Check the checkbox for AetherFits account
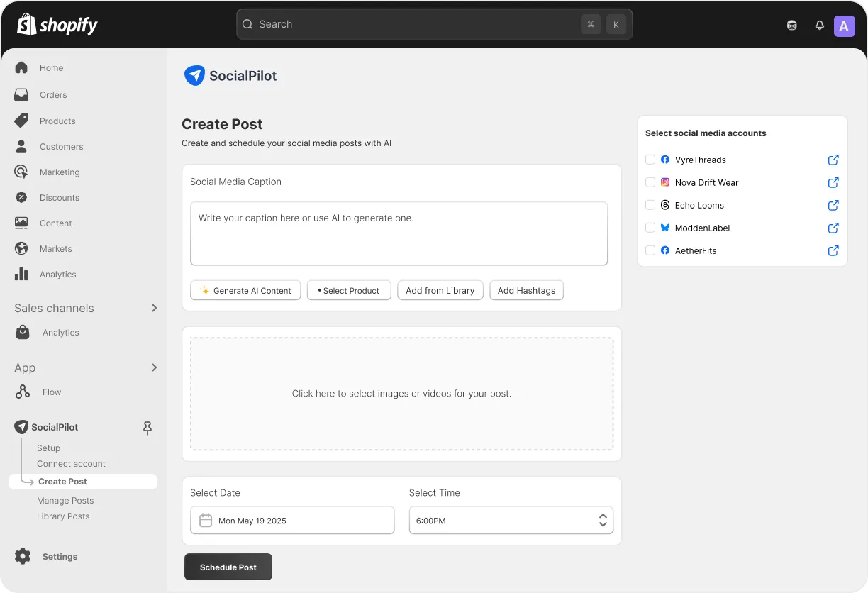 point(650,250)
